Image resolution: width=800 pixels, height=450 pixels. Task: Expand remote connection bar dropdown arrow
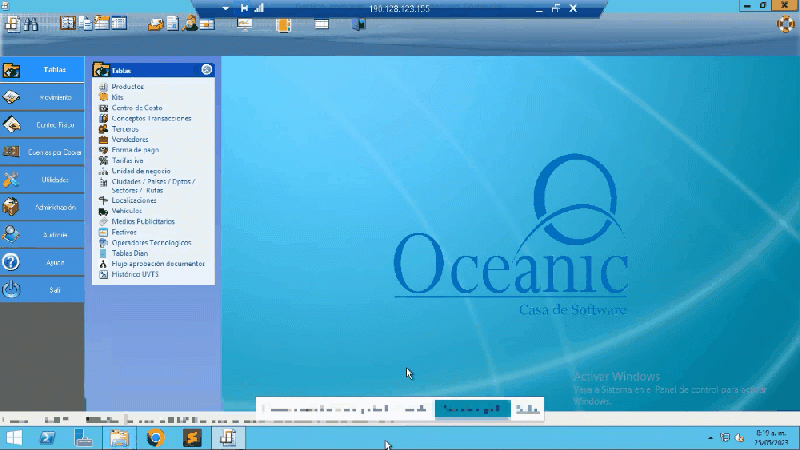[x=226, y=8]
